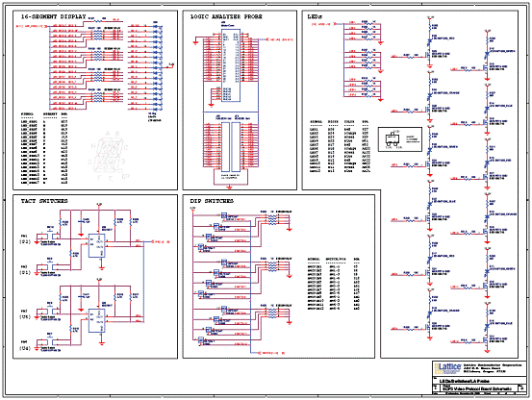This screenshot has height=400, width=532.
Task: Click the DIP SWITCHES section heading
Action: click(212, 201)
